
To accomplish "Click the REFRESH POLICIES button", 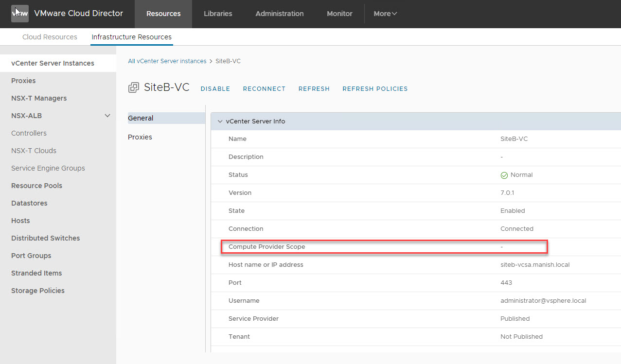I will (374, 88).
